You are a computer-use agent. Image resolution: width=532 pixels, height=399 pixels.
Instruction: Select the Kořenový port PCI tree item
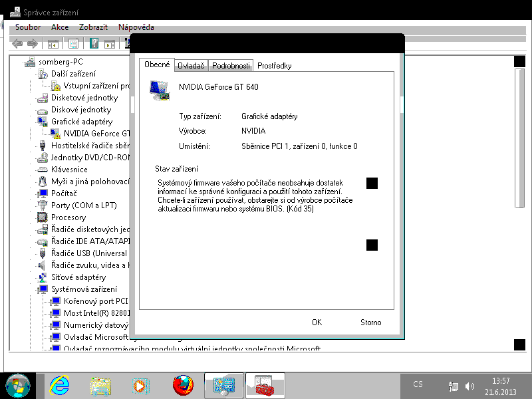tap(96, 301)
